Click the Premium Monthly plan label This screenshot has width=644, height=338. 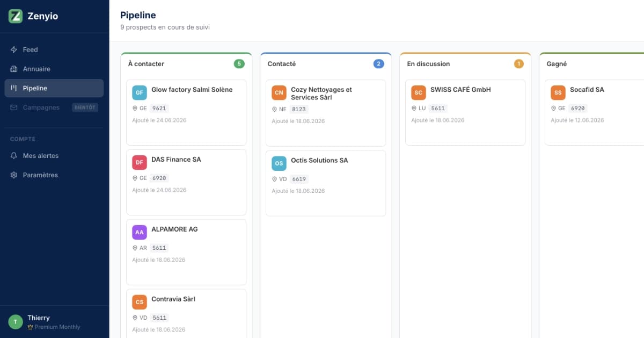[x=57, y=327]
